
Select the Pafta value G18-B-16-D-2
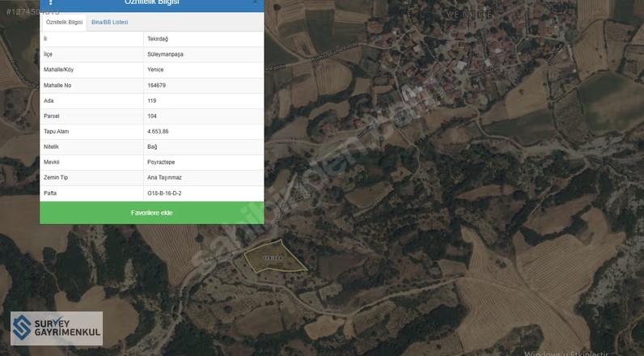click(x=164, y=193)
